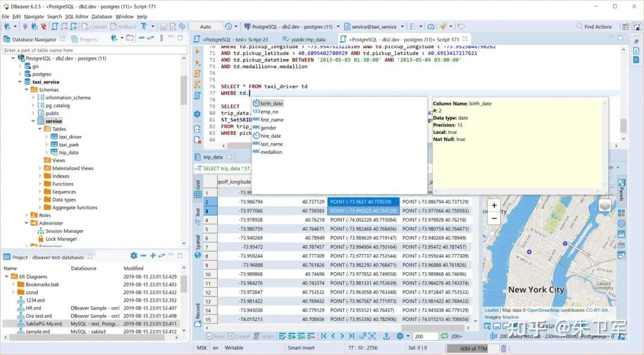Open the OpenStreetMap attribution link
Image resolution: width=644 pixels, height=355 pixels.
pyautogui.click(x=545, y=310)
